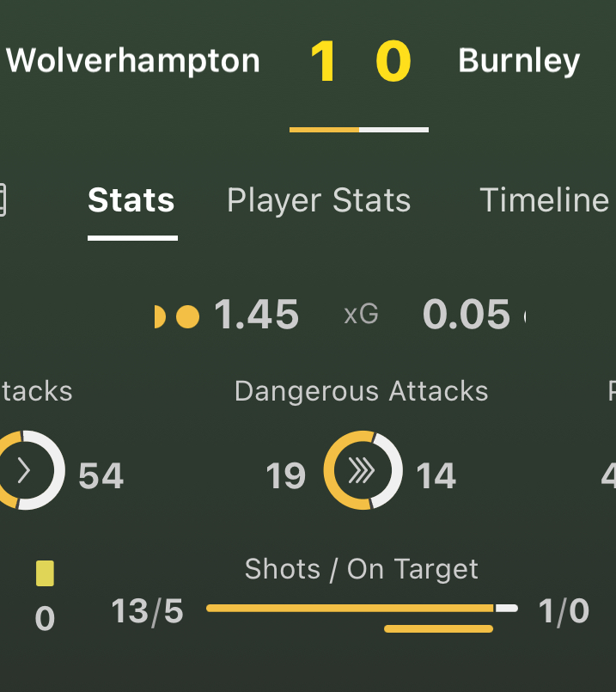The height and width of the screenshot is (692, 616).
Task: Tap the partially visible icon left of Stats
Action: [x=3, y=200]
